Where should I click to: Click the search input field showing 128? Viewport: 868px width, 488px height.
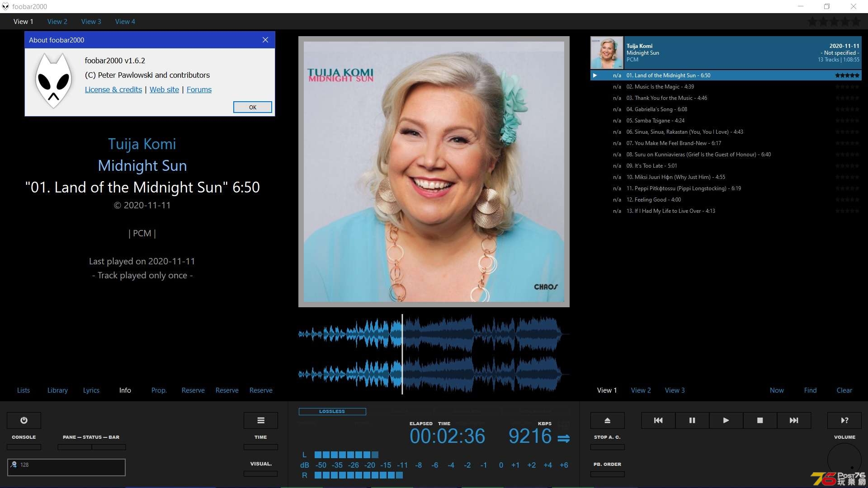66,467
